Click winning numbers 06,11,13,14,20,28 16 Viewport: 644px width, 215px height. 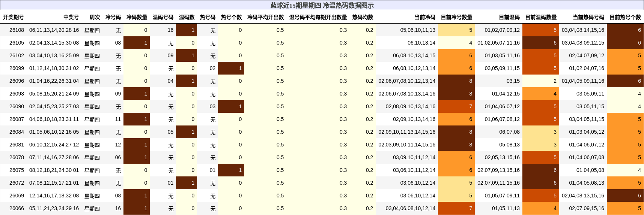point(54,30)
